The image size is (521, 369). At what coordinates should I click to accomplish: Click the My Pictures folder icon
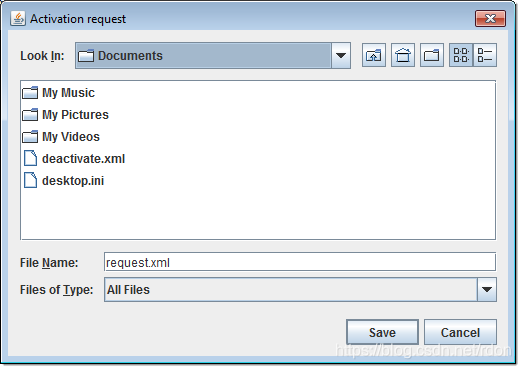pyautogui.click(x=30, y=115)
